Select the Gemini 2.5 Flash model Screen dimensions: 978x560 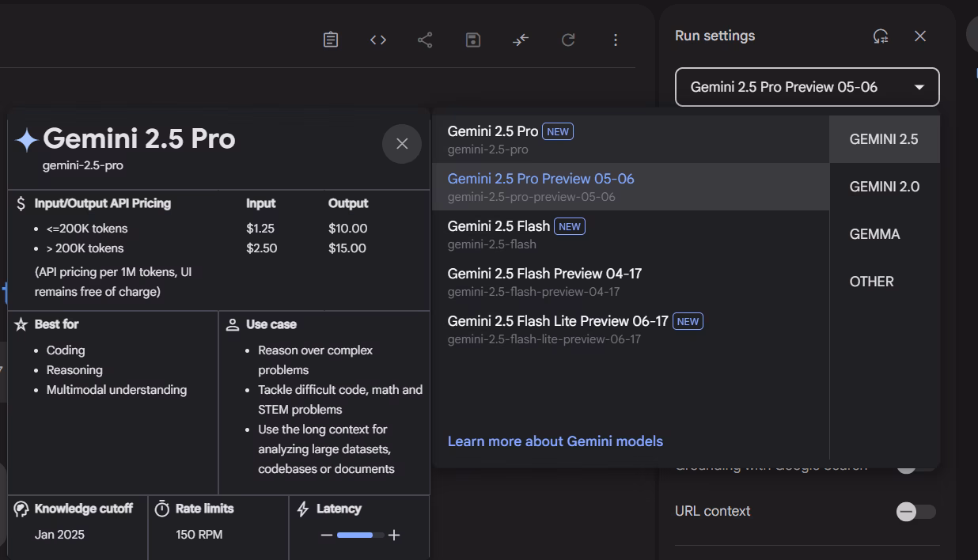[x=631, y=234]
